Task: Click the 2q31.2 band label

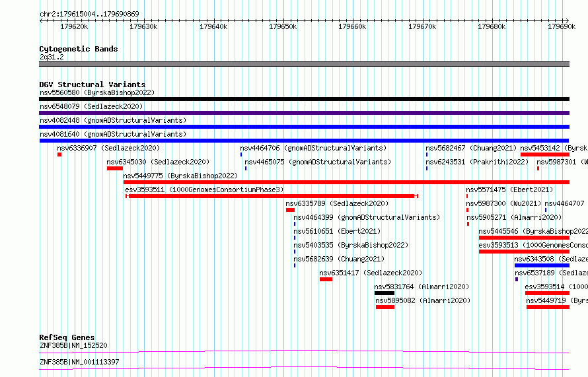Action: (52, 57)
